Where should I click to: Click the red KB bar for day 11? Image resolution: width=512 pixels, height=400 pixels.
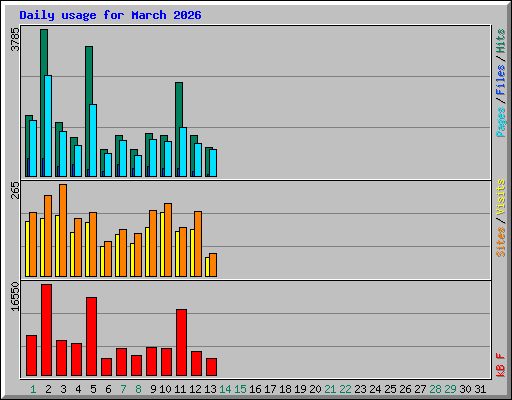tap(181, 342)
